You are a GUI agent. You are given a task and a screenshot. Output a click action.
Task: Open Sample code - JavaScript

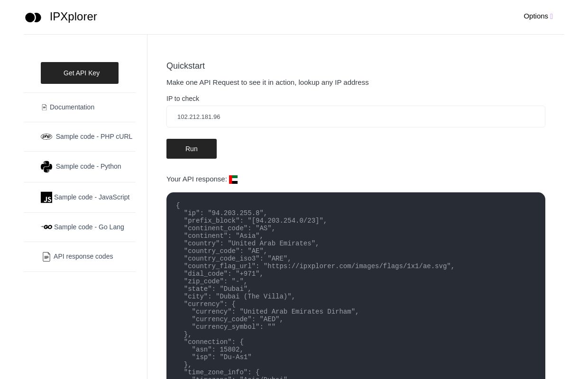click(92, 197)
